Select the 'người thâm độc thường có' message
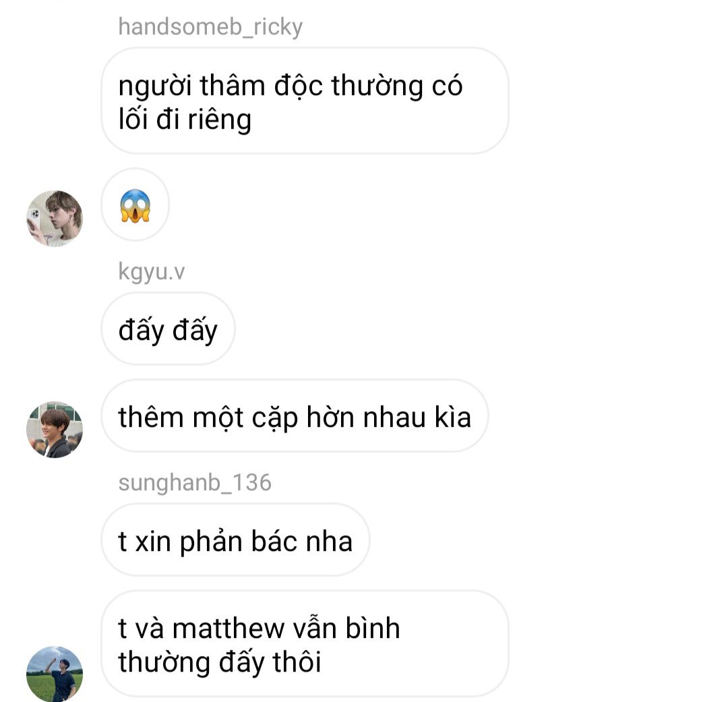Viewport: 728px width, 702px height. click(x=305, y=101)
